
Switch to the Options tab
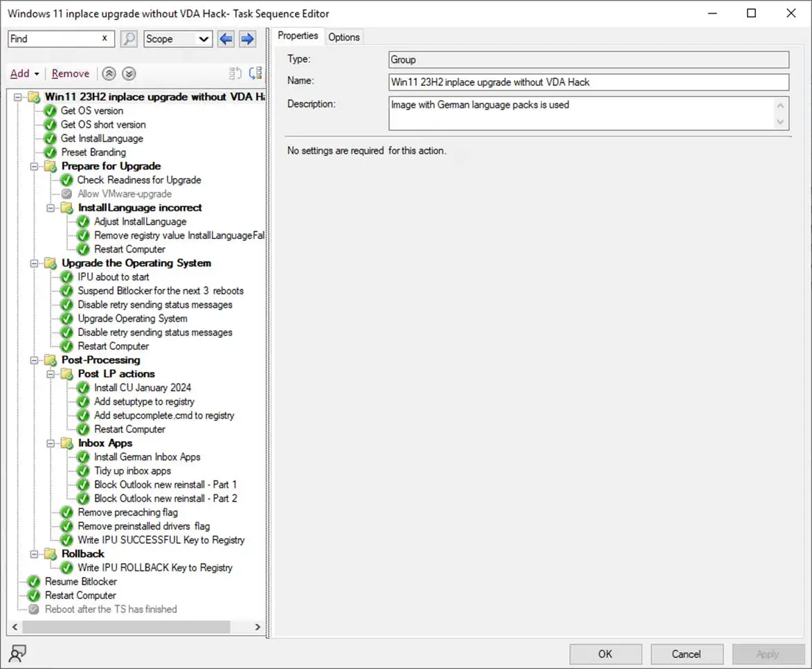tap(344, 37)
